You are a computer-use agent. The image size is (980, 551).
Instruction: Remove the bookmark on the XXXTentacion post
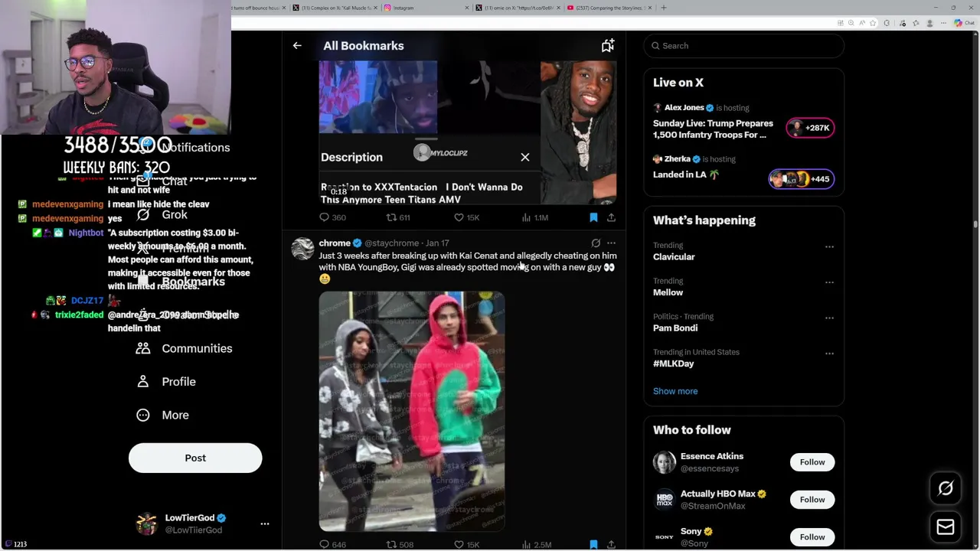593,217
